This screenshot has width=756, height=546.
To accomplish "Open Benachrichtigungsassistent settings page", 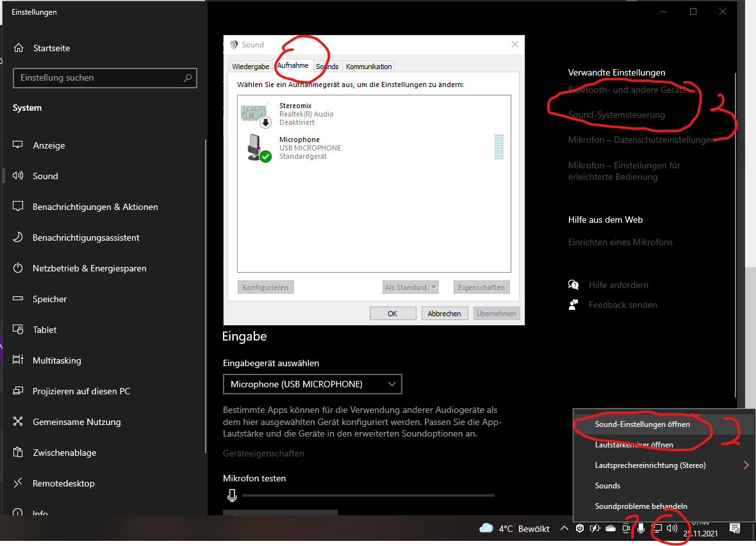I will tap(86, 237).
